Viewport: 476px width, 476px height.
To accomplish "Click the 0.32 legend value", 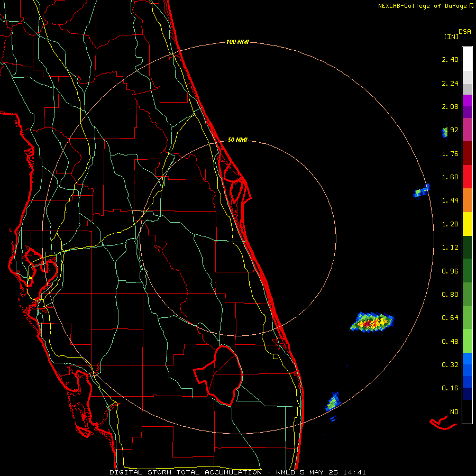I will pyautogui.click(x=450, y=364).
